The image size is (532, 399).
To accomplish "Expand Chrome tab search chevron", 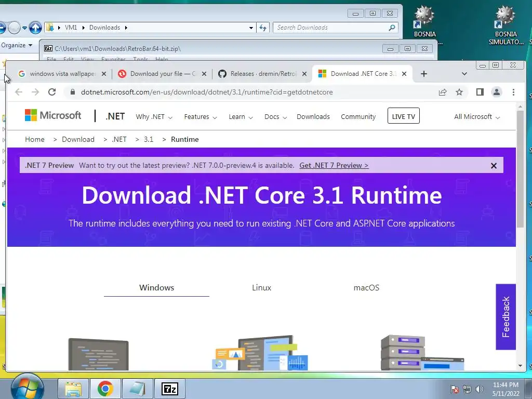I will tap(464, 74).
